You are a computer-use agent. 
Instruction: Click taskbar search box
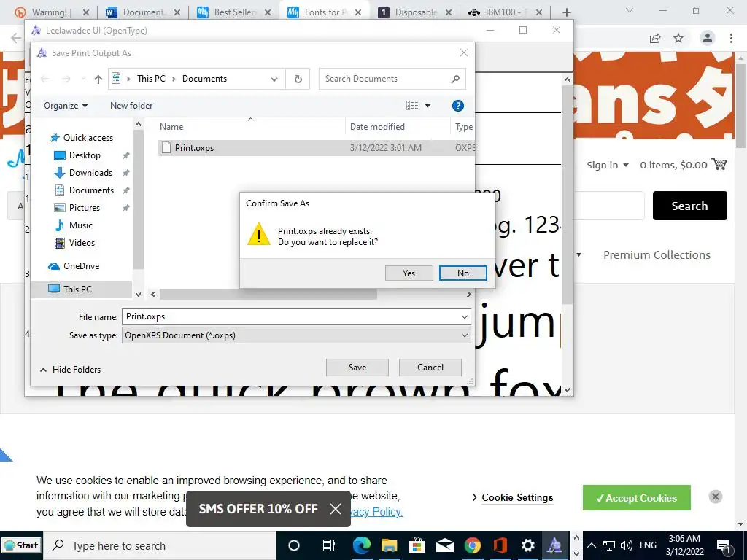(x=160, y=545)
